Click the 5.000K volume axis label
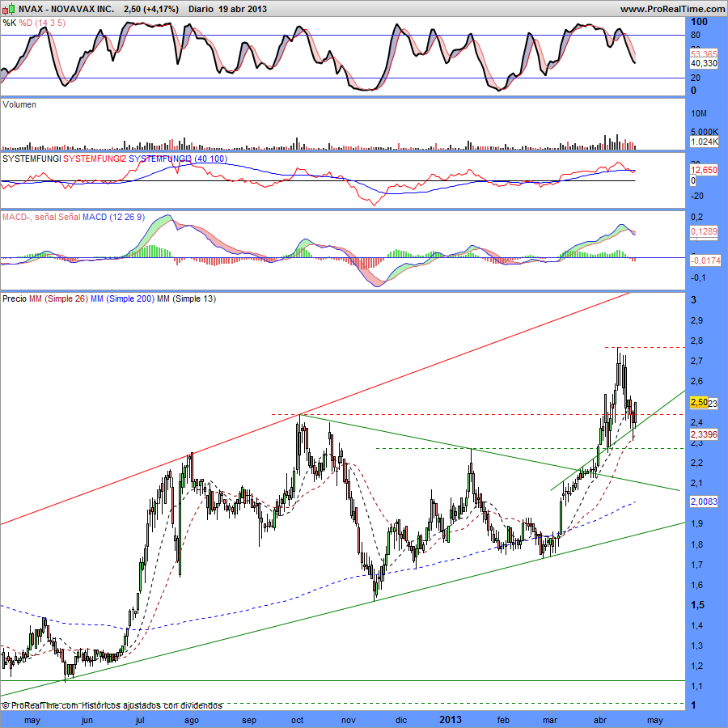 click(705, 133)
